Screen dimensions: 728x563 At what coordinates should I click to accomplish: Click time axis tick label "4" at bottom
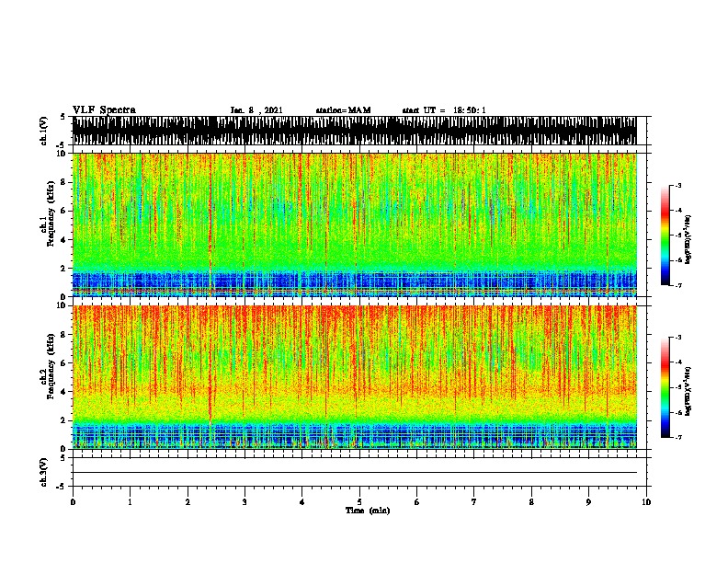click(301, 502)
